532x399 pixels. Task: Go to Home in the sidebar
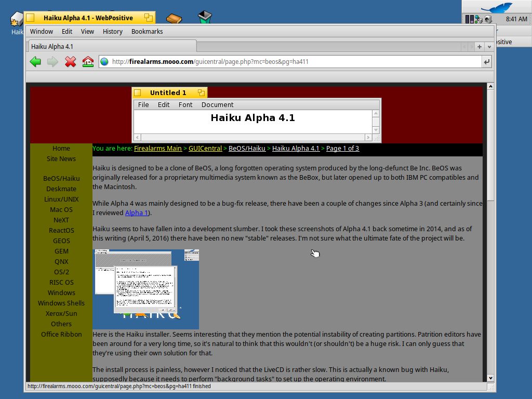[61, 148]
